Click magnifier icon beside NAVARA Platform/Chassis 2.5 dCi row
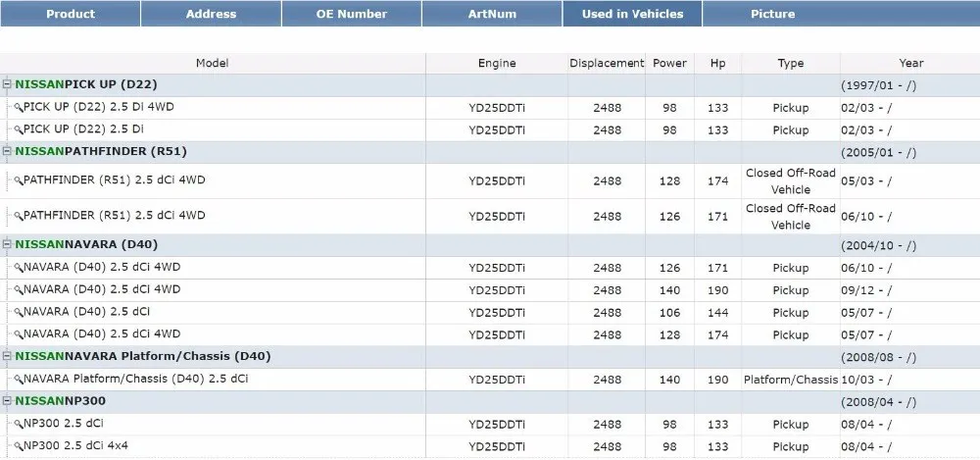Screen dimensions: 980x460 18,380
